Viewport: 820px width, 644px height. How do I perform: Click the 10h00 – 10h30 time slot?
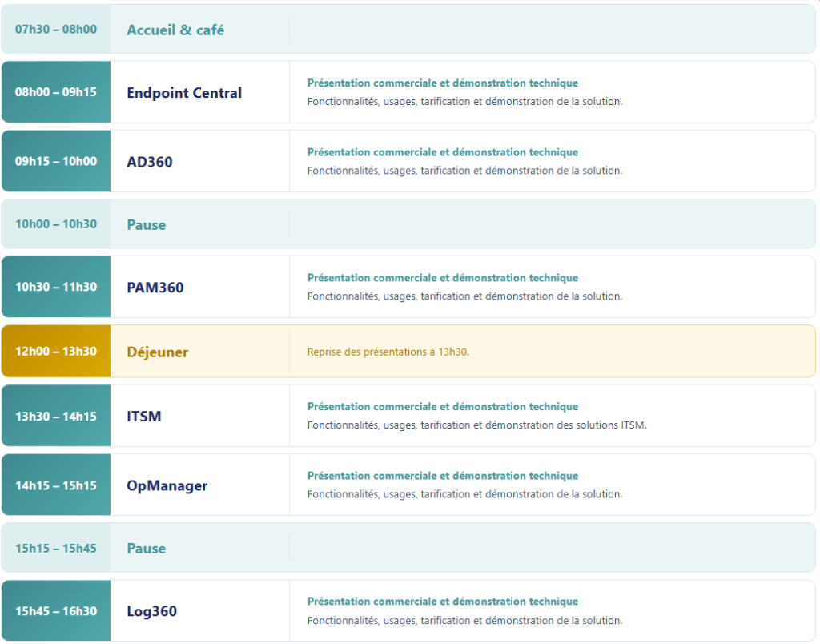[56, 224]
